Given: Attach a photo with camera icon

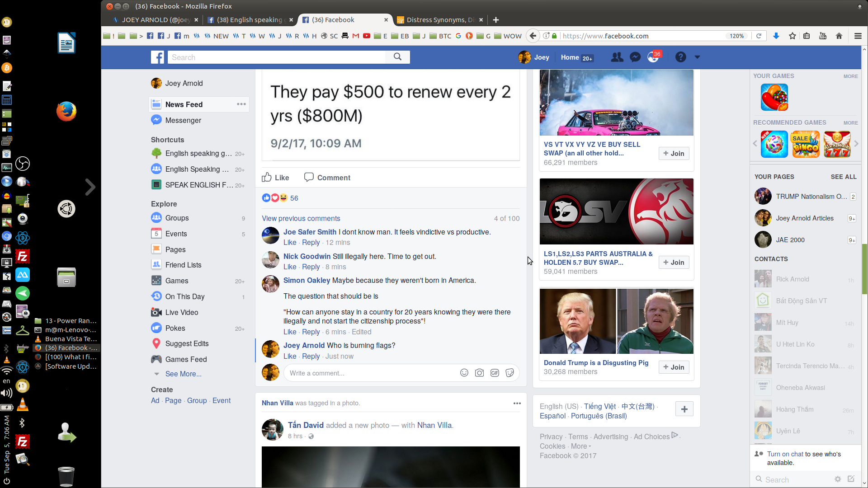Looking at the screenshot, I should (x=479, y=373).
